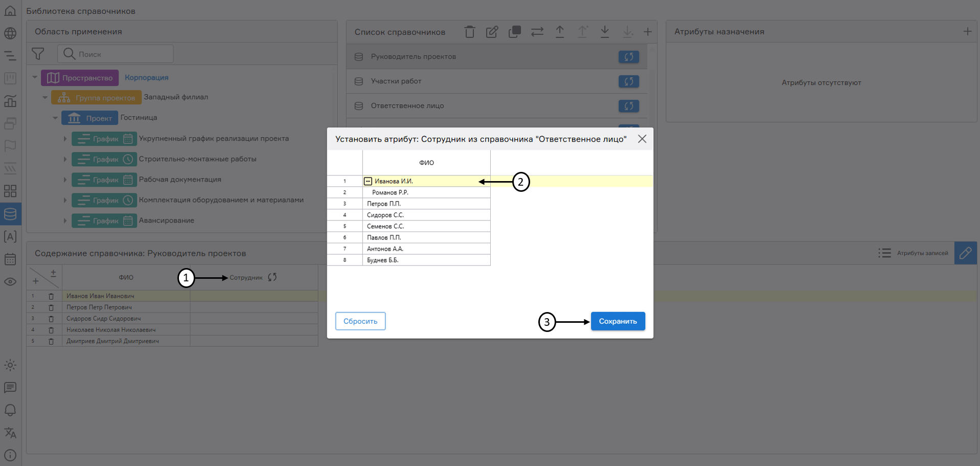Expand Строительно-монтажные работы schedule node
Screen dimensions: 980x466
pos(65,159)
